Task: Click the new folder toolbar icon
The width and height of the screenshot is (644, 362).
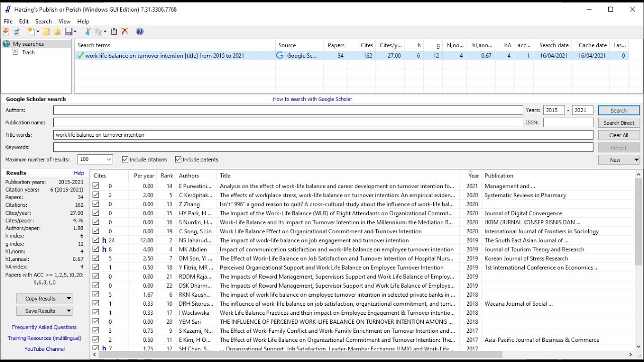Action: (x=46, y=32)
